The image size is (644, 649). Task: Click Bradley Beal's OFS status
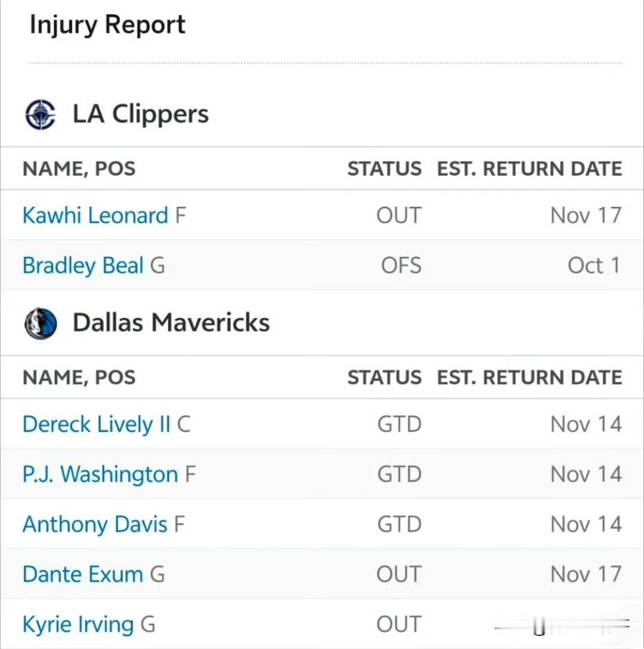point(401,265)
